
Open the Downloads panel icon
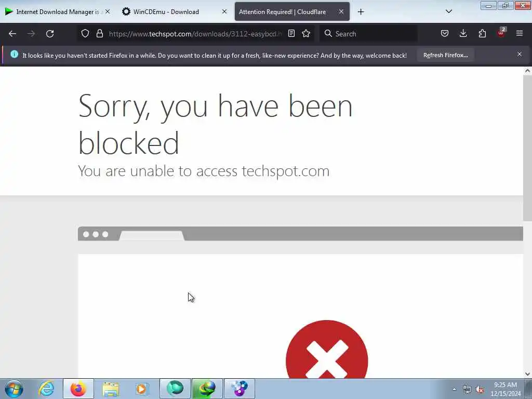tap(463, 34)
